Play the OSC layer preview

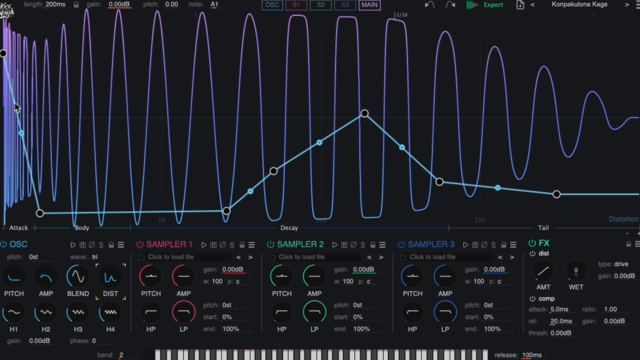coord(73,245)
